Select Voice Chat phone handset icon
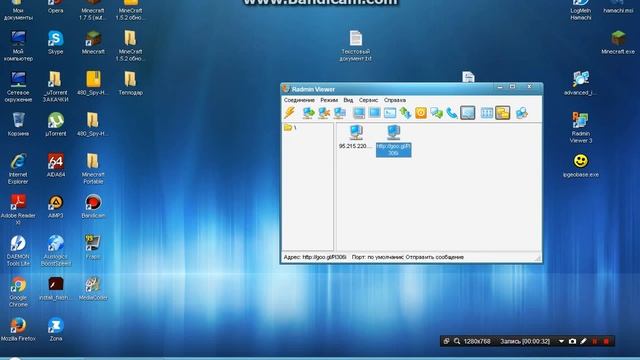Image resolution: width=640 pixels, height=360 pixels. (452, 113)
